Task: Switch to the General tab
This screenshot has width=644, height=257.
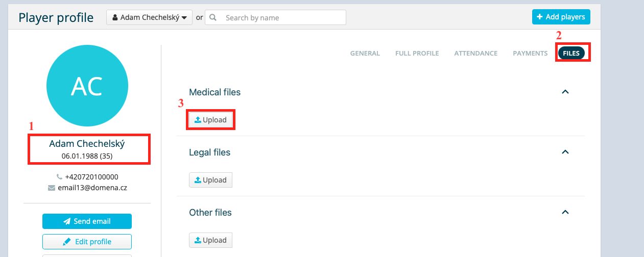Action: click(x=365, y=53)
